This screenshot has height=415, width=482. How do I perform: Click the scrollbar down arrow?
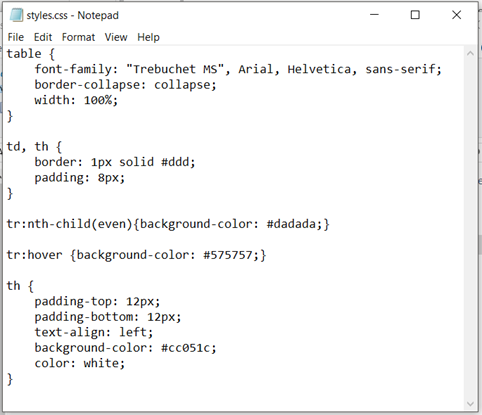[470, 404]
